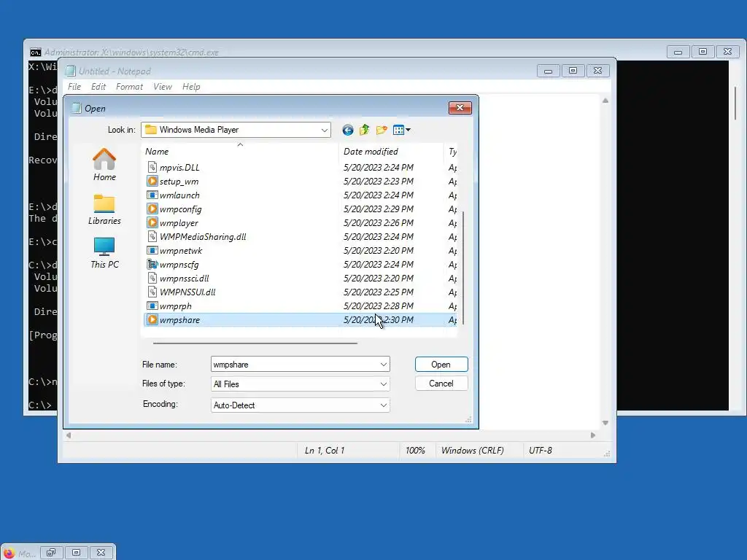Open Notepad's Format menu

[x=129, y=87]
